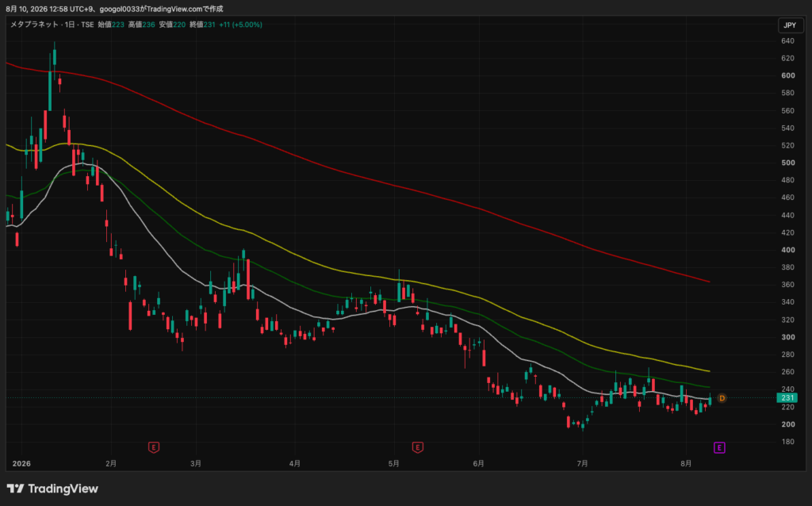The image size is (812, 506).
Task: Click the メタプラネット symbol title in legend
Action: (x=35, y=25)
